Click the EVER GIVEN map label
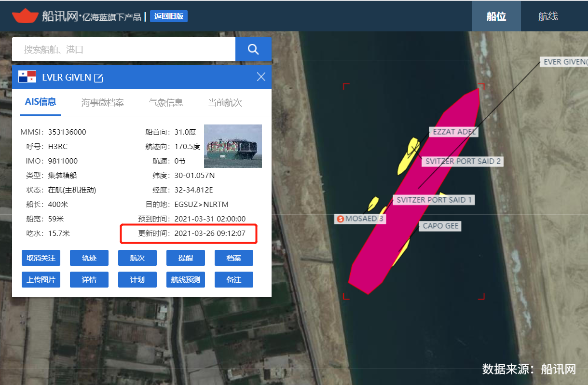Screen dimensions: 588x385 (564, 62)
